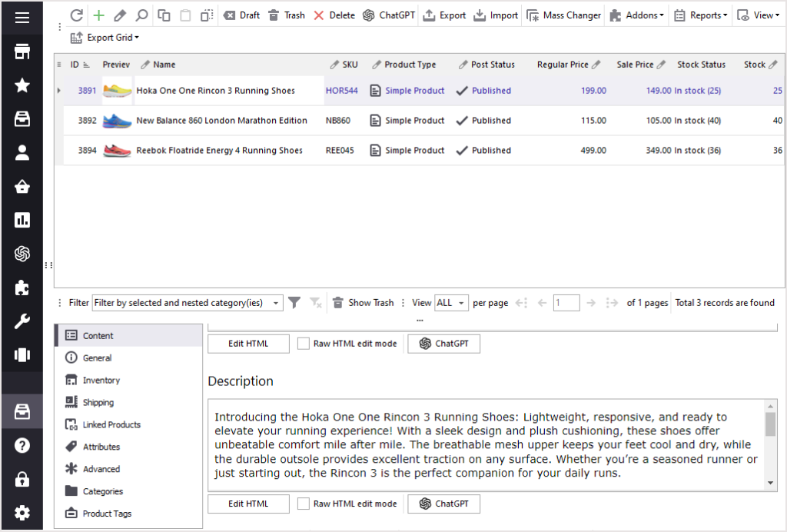Toggle Show Trash view
This screenshot has height=532, width=787.
pyautogui.click(x=363, y=302)
